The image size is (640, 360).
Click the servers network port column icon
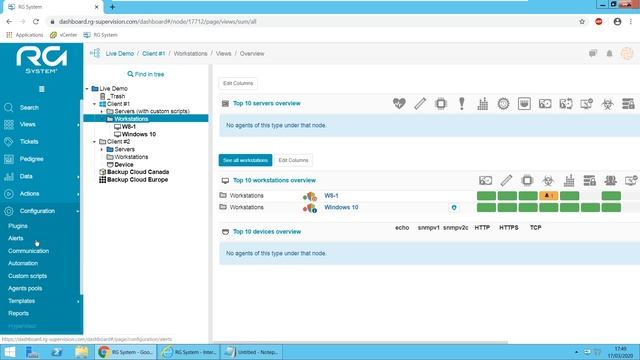pos(524,104)
